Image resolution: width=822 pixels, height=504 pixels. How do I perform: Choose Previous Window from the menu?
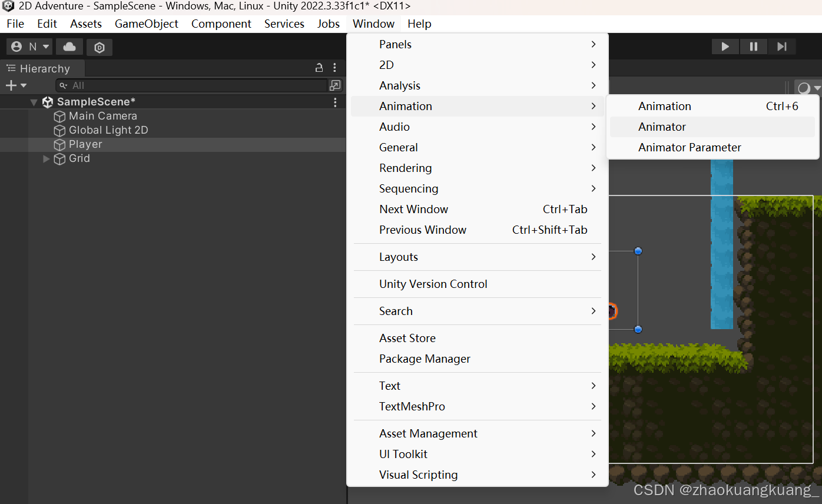[478, 230]
